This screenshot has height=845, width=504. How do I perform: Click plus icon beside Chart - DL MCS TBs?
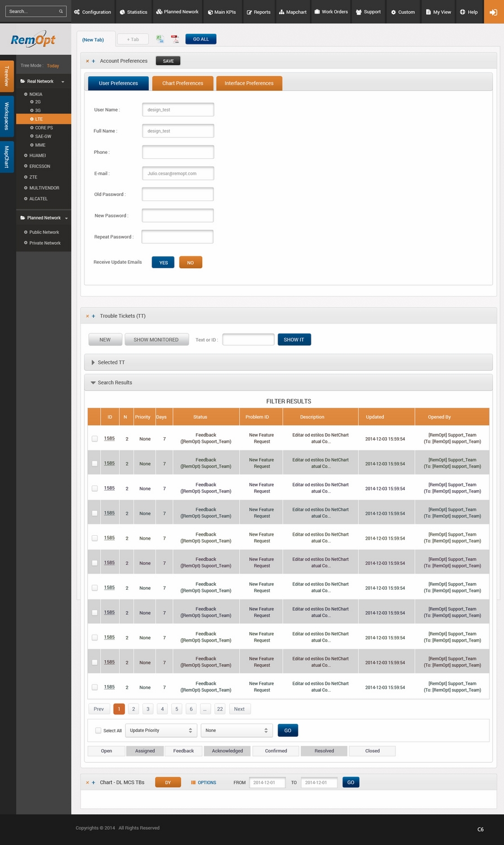click(93, 782)
